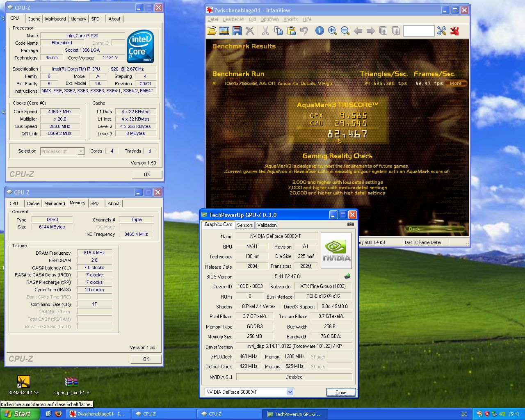Image resolution: width=525 pixels, height=420 pixels.
Task: Switch to Validation tab in GPU-Z
Action: [x=267, y=225]
